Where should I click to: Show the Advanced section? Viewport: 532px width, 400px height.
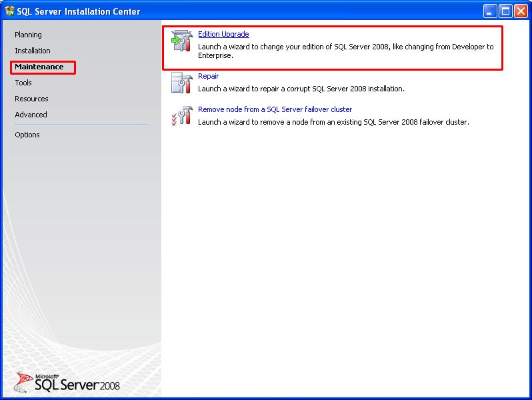31,115
